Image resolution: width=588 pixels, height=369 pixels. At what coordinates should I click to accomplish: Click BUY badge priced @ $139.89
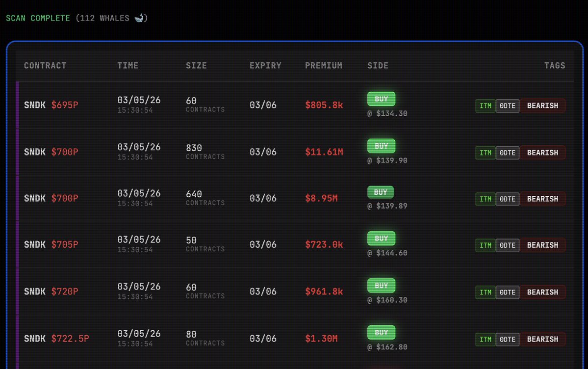380,192
